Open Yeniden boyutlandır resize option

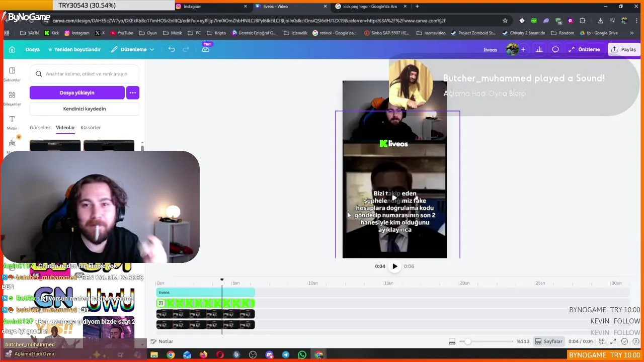(74, 49)
